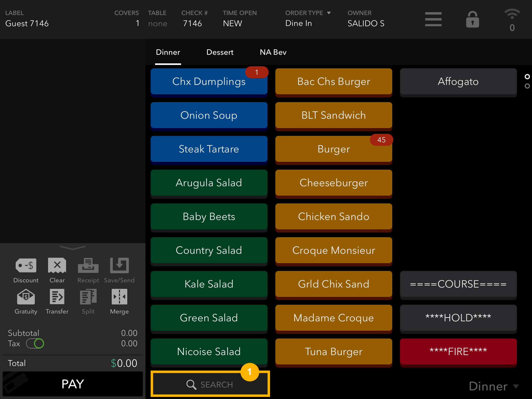The image size is (532, 399).
Task: Tap Save/Send icon
Action: (119, 271)
